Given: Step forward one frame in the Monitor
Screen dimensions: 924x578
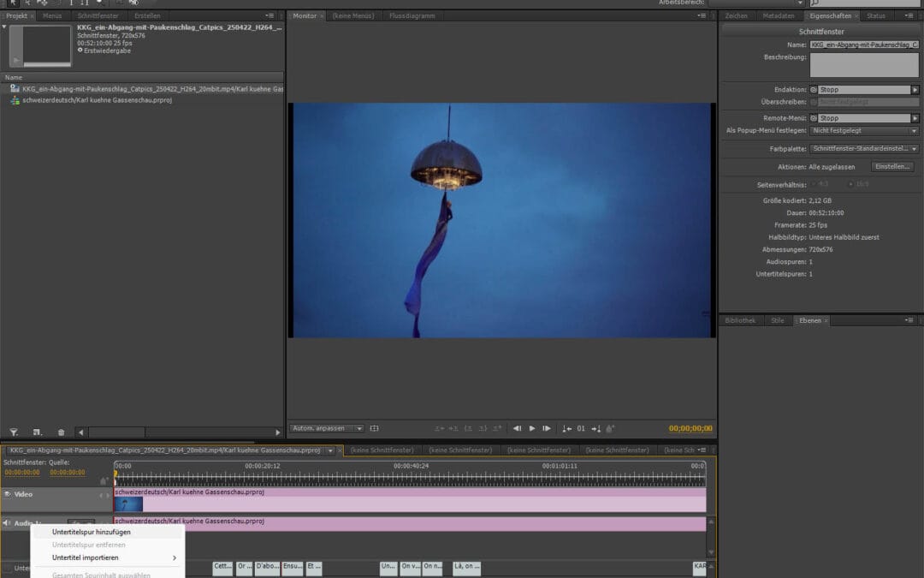Looking at the screenshot, I should [x=547, y=428].
